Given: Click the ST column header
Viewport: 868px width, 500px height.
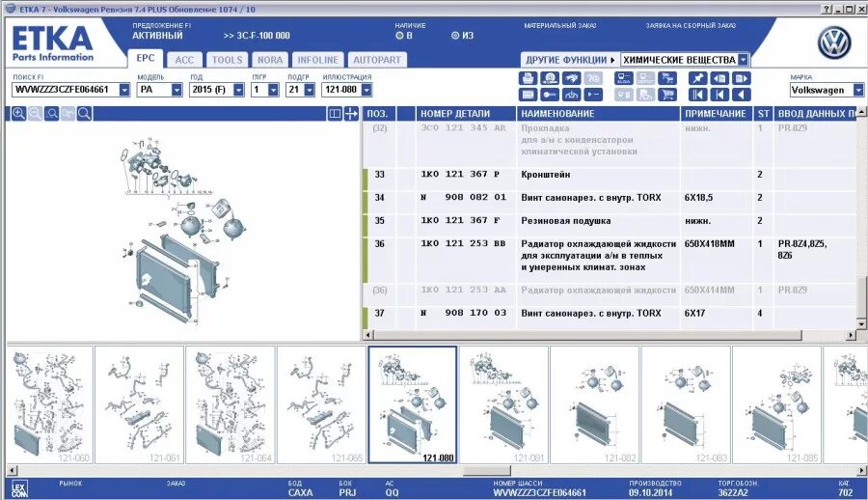Looking at the screenshot, I should [764, 114].
